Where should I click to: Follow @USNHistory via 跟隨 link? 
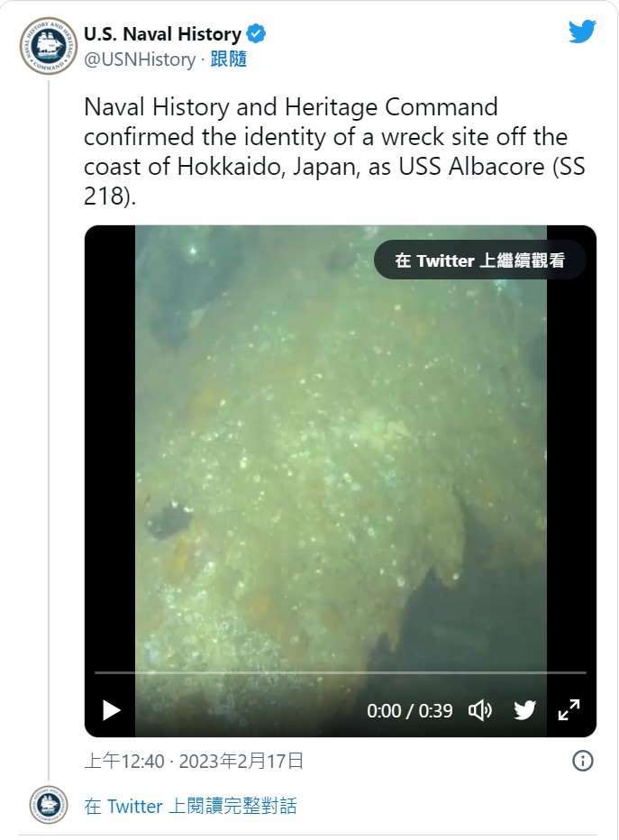pos(228,59)
